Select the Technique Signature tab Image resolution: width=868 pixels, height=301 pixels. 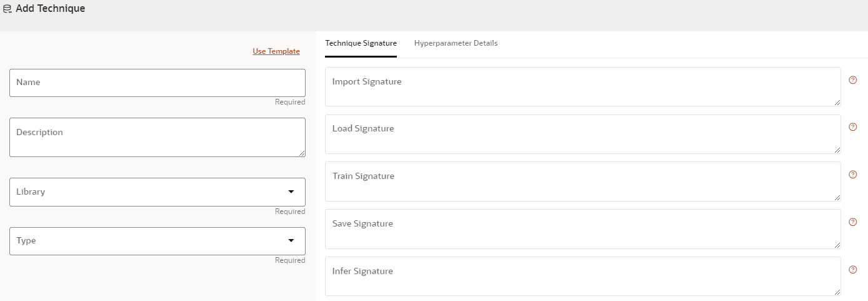click(x=361, y=43)
